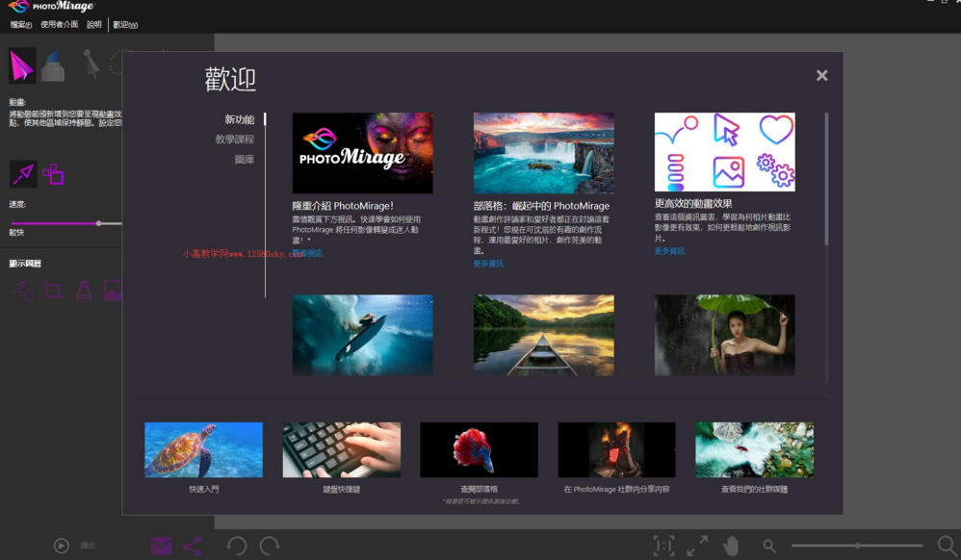Select the Pan hand tool
Viewport: 961px width, 560px height.
click(731, 546)
